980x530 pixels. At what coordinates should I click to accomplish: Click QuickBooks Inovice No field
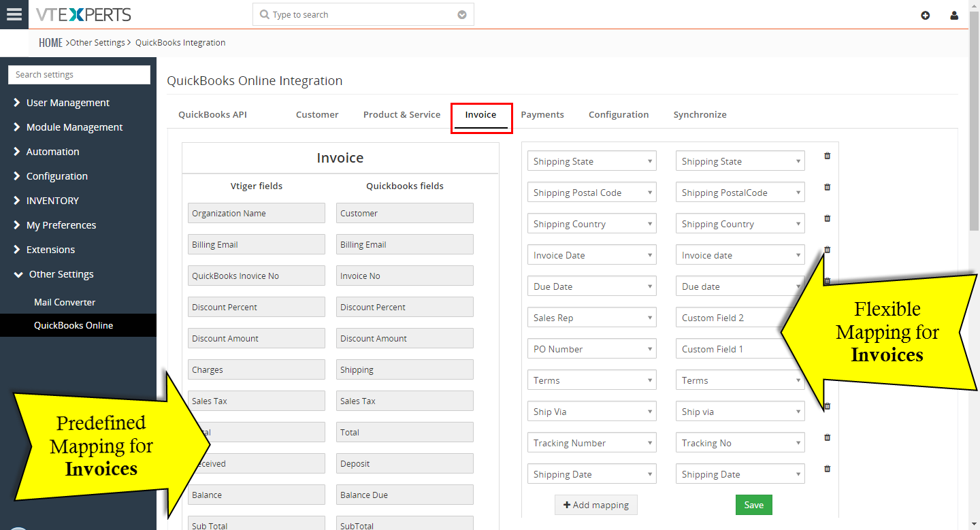pos(257,276)
